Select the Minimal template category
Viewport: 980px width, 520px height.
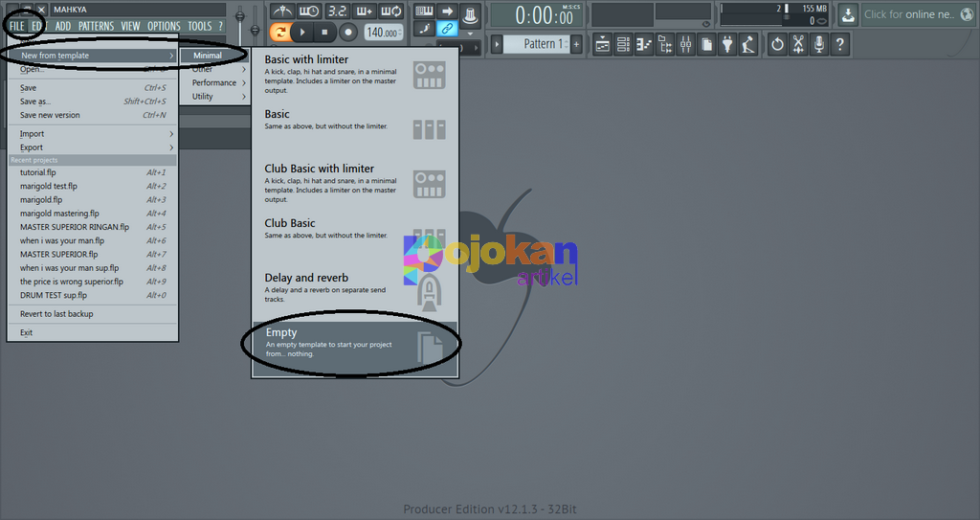pos(213,56)
